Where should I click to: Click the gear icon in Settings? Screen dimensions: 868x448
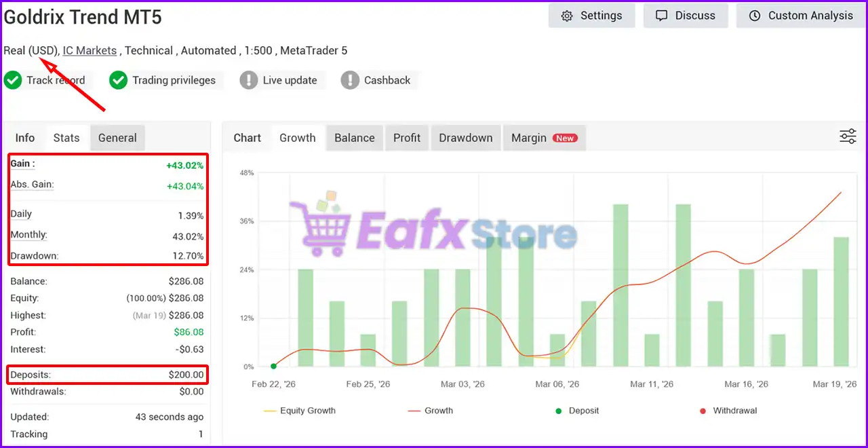(567, 16)
